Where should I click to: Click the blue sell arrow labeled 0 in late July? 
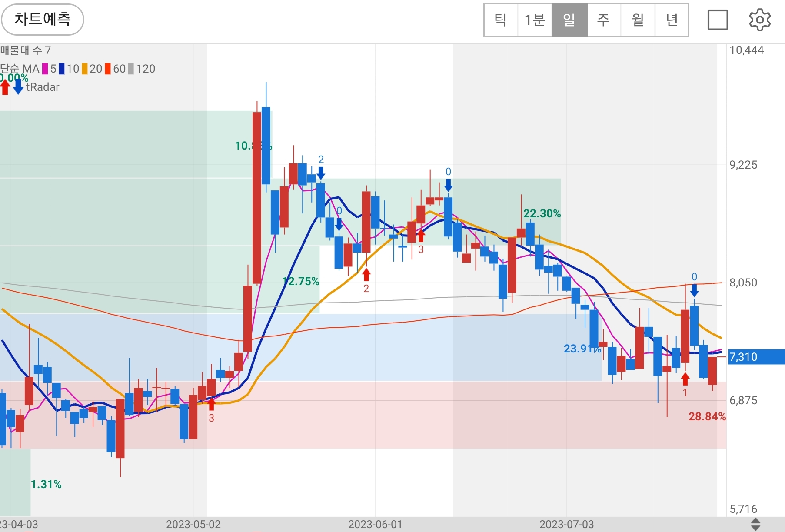pos(694,290)
